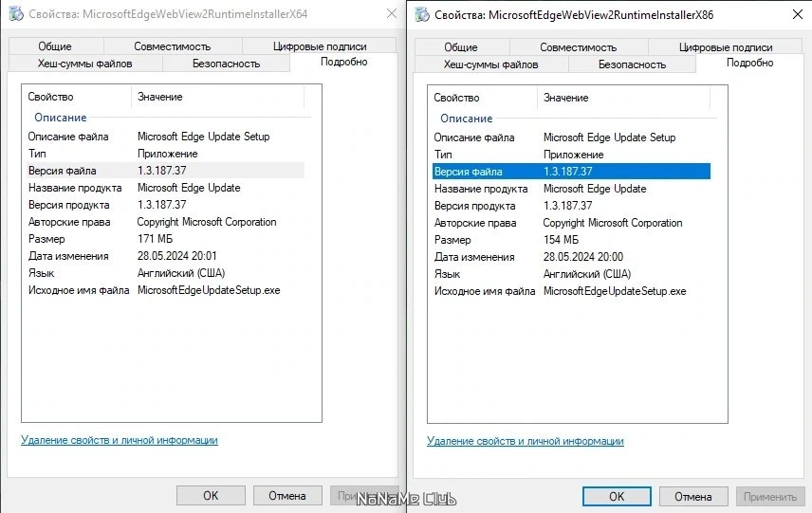Click highlighted Версия файла row in X86 window

point(571,172)
